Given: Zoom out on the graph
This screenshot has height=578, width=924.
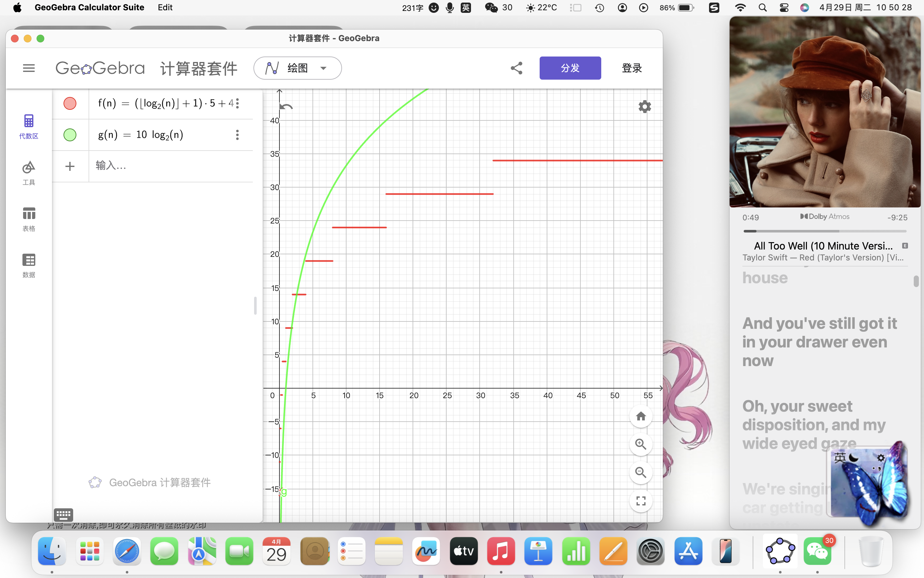Looking at the screenshot, I should 641,472.
